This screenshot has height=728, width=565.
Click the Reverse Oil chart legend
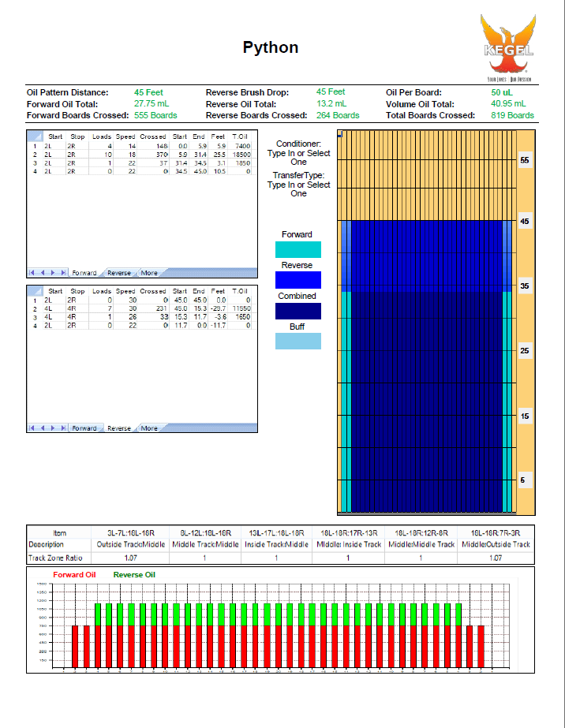click(134, 575)
